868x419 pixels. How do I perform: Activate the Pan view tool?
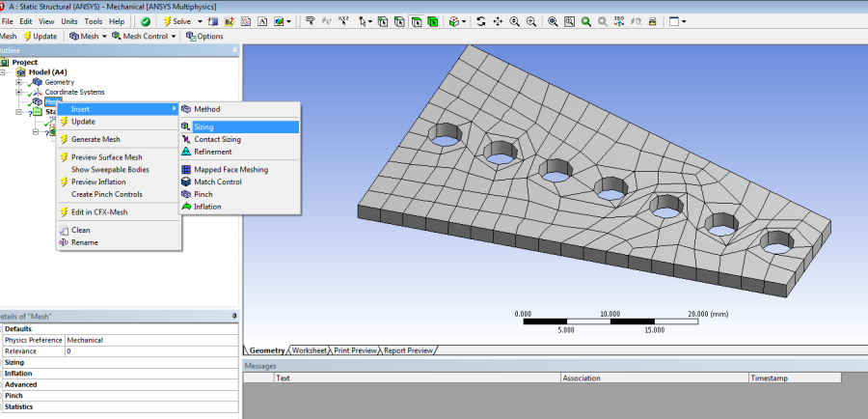tap(498, 21)
